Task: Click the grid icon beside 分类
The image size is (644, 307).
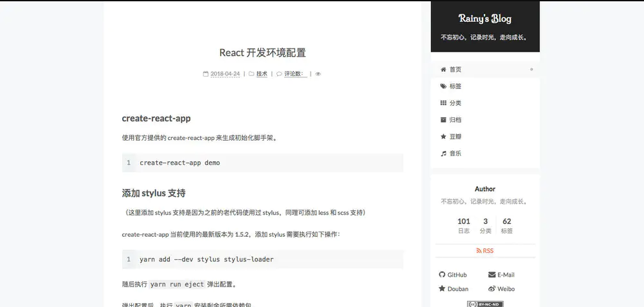Action: pos(443,103)
